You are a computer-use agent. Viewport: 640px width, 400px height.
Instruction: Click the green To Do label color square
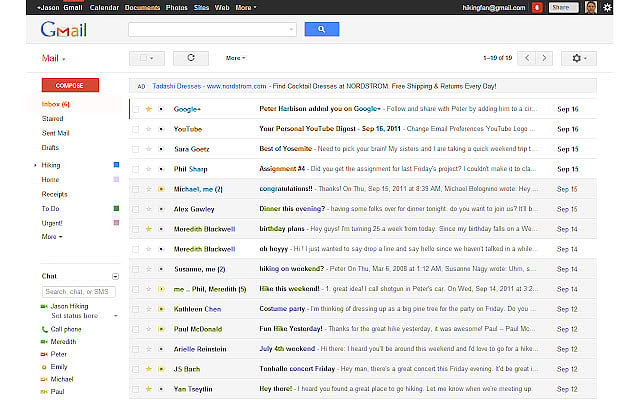116,208
